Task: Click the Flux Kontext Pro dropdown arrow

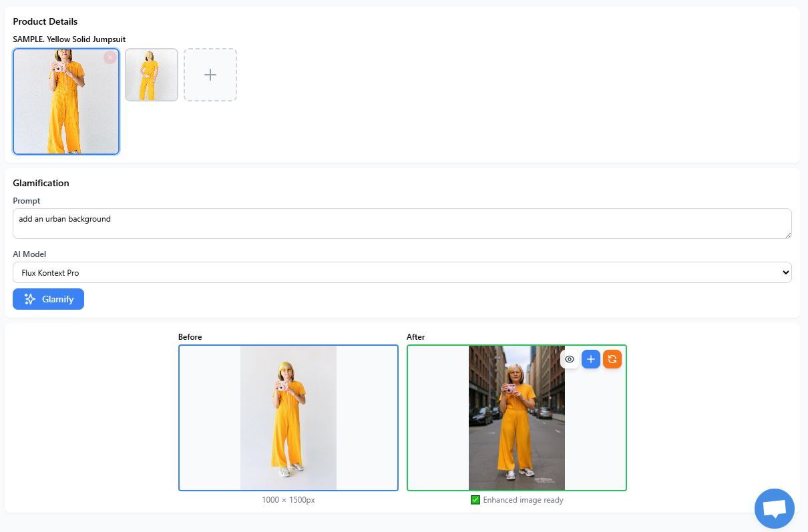Action: [x=785, y=272]
